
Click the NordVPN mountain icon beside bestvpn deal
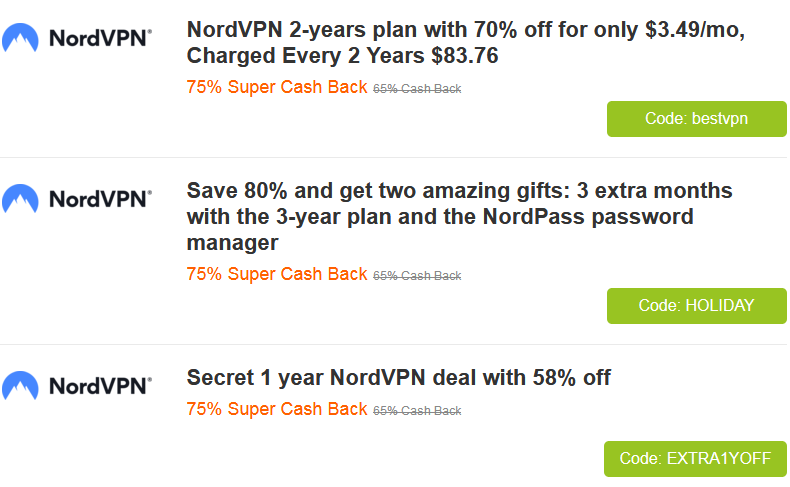point(20,40)
